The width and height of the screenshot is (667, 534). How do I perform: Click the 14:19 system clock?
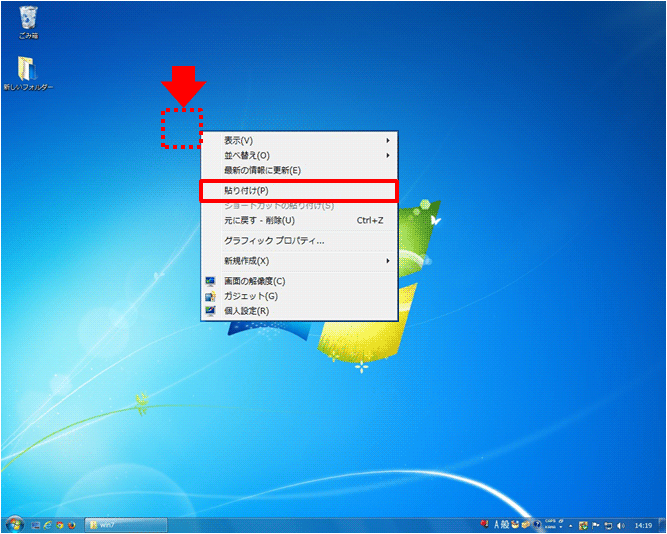point(643,525)
